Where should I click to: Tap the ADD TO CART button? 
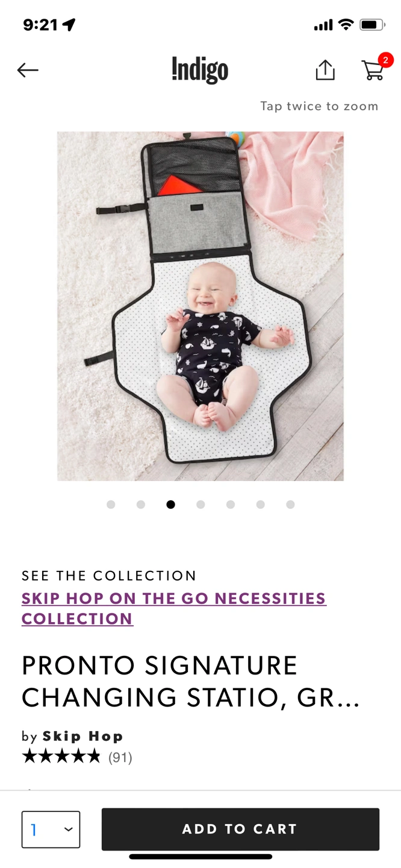point(240,829)
